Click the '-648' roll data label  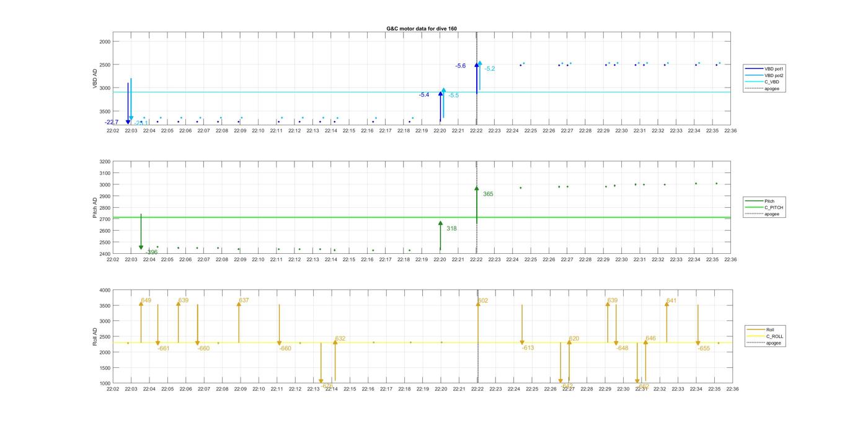tap(622, 348)
